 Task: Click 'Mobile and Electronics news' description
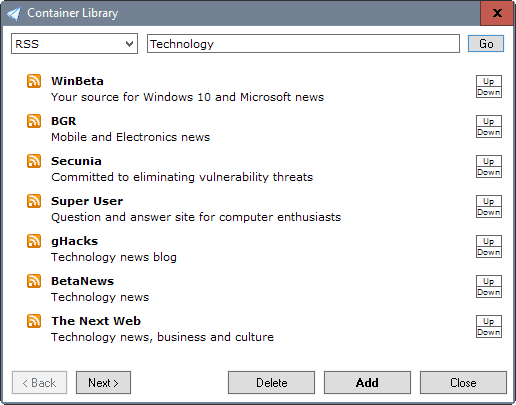click(131, 137)
